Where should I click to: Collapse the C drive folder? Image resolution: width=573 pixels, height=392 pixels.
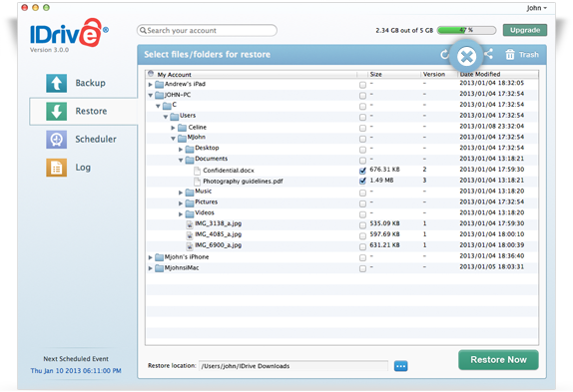[x=158, y=106]
